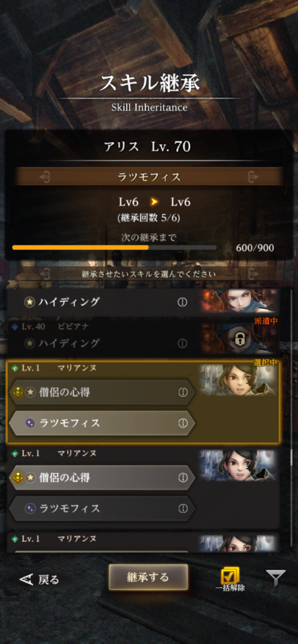Screen dimensions: 298x644
Task: Open the filter funnel icon
Action: (x=276, y=578)
